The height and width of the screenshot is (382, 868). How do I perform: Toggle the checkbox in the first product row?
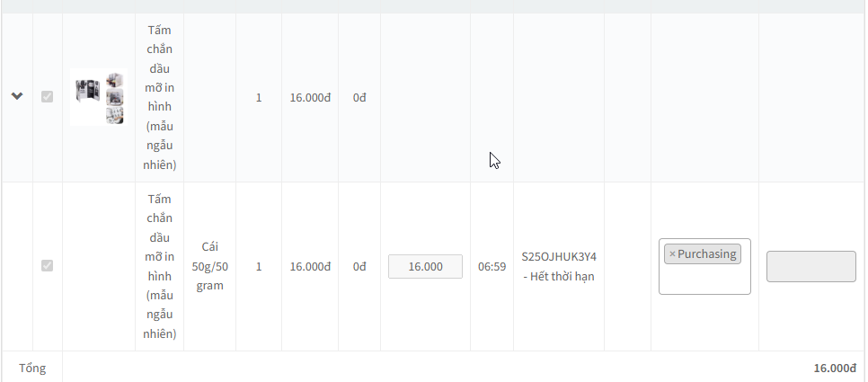point(47,97)
